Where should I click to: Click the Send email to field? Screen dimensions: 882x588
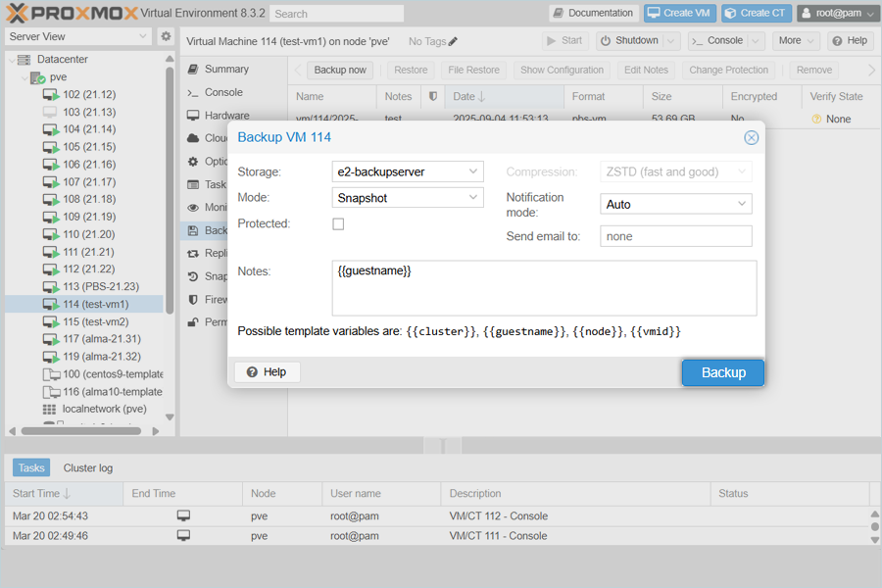coord(675,236)
